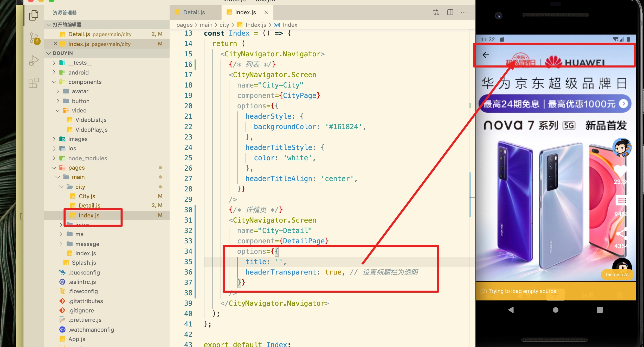Image resolution: width=644 pixels, height=347 pixels.
Task: Collapse the video folder
Action: [58, 110]
